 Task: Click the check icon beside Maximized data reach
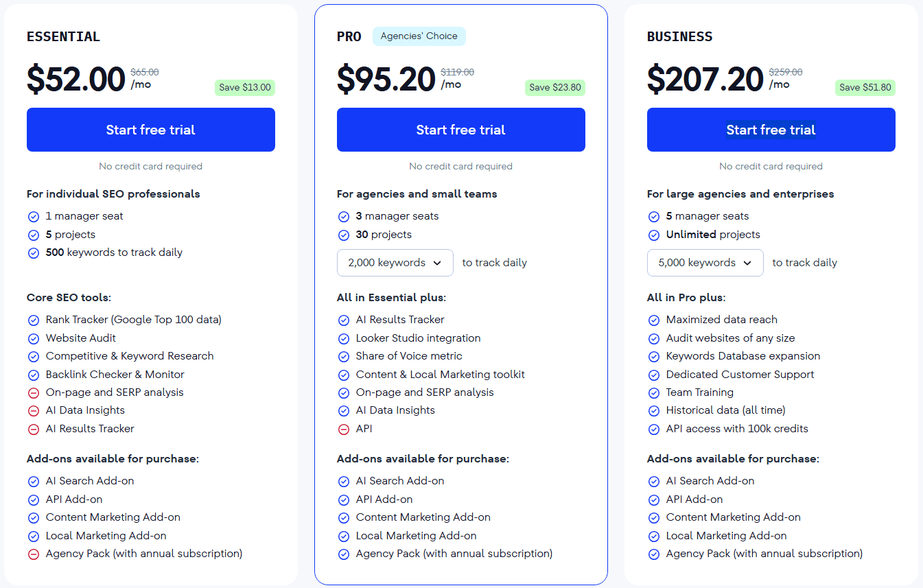654,320
